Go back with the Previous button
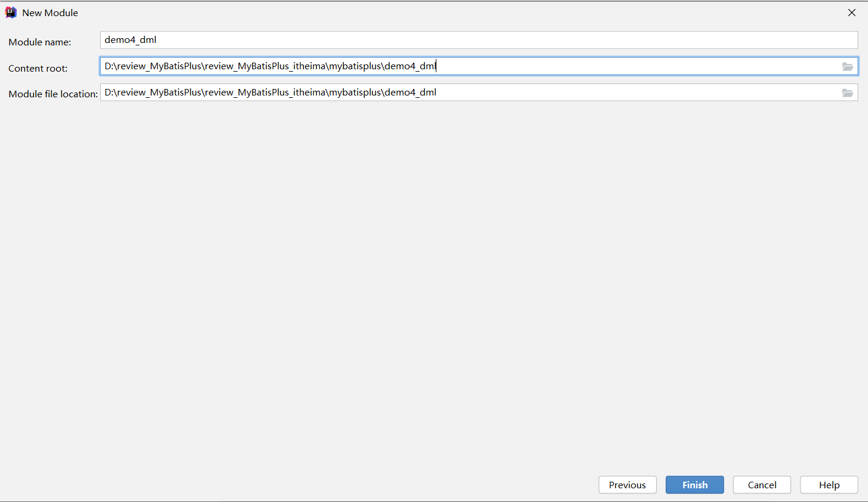 tap(627, 485)
